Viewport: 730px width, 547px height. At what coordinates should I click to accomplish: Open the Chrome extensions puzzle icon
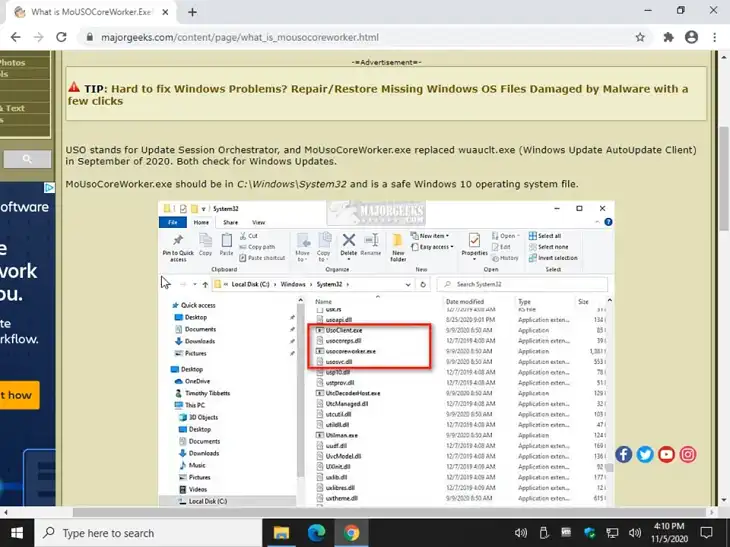pyautogui.click(x=669, y=37)
